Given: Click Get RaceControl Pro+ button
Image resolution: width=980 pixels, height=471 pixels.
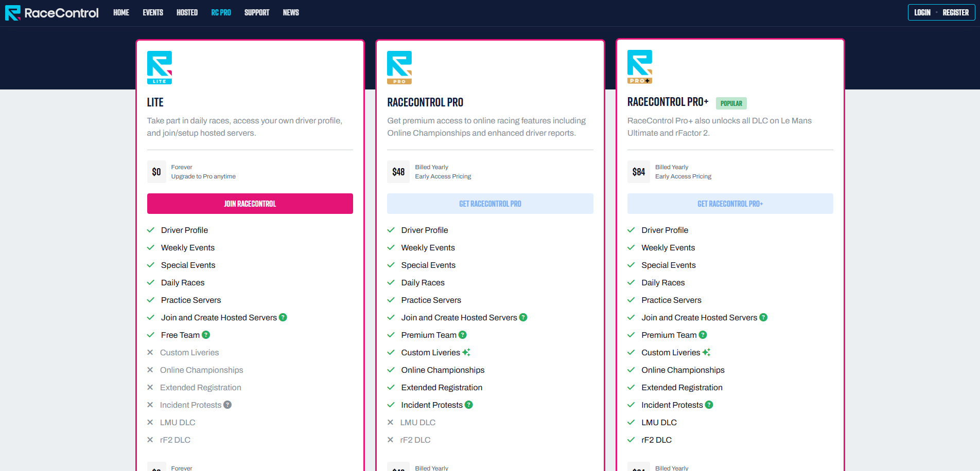Looking at the screenshot, I should (x=730, y=204).
